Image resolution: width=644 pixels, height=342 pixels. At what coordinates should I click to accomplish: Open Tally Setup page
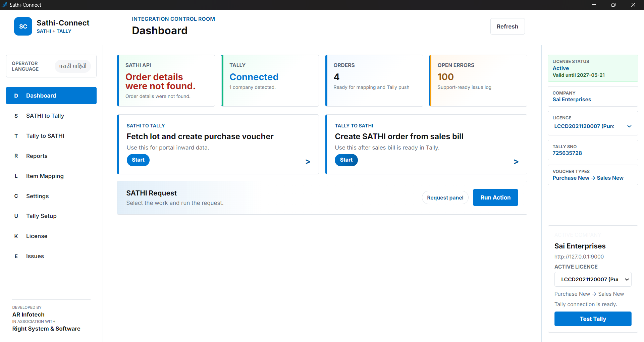point(51,216)
